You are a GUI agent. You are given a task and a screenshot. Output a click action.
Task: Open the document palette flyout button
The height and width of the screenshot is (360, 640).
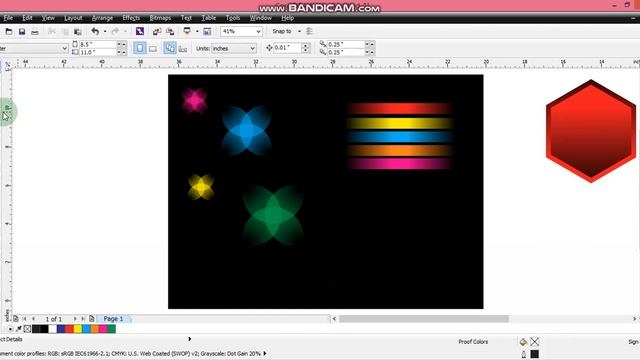click(10, 329)
